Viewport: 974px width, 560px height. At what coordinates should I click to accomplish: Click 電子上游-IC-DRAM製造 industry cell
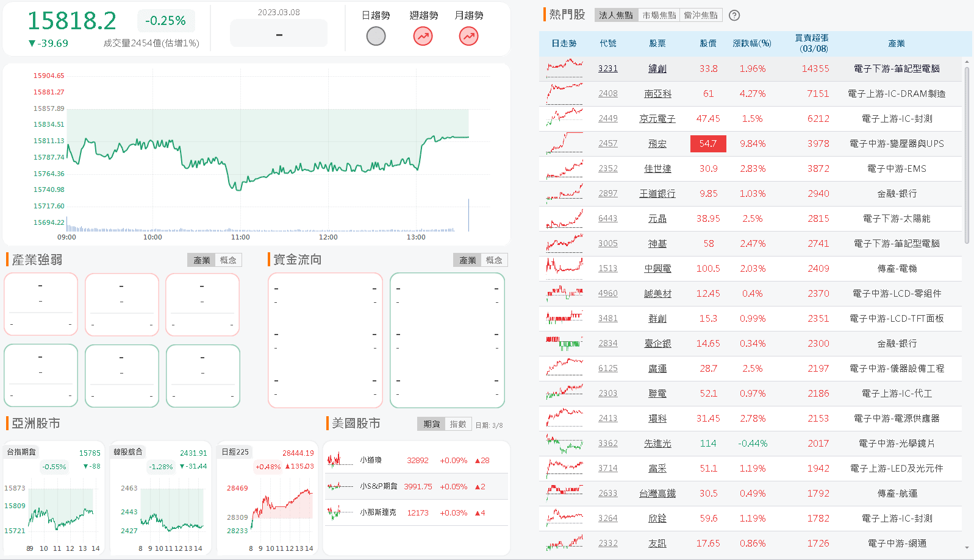[x=897, y=94]
